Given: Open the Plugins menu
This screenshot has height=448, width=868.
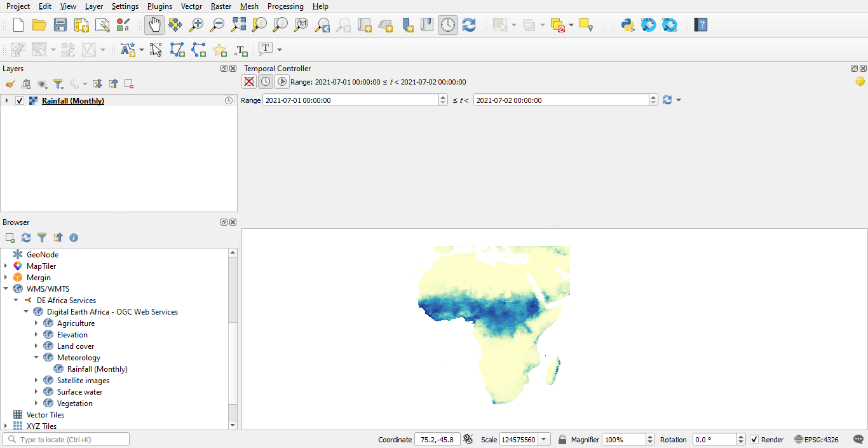Looking at the screenshot, I should 159,6.
